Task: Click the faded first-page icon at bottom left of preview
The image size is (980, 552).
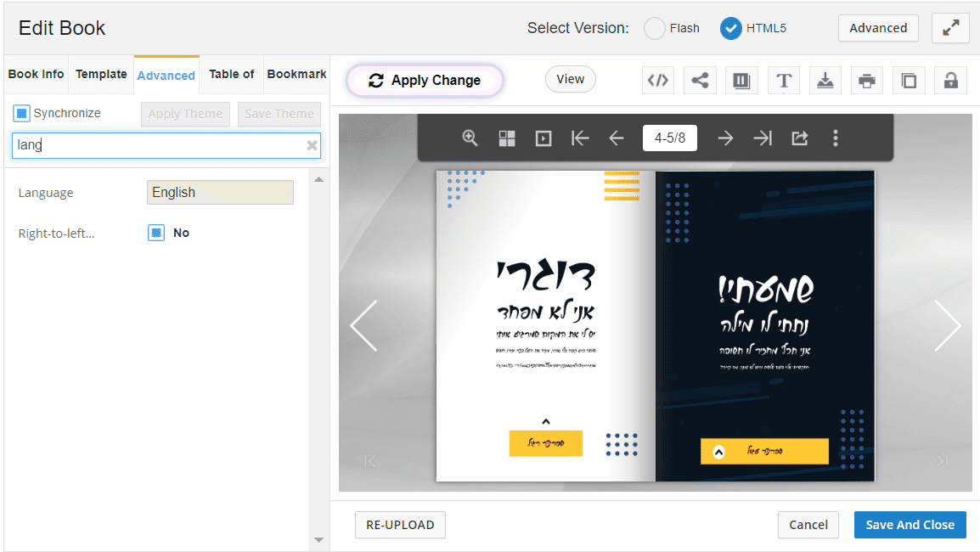Action: pos(370,461)
